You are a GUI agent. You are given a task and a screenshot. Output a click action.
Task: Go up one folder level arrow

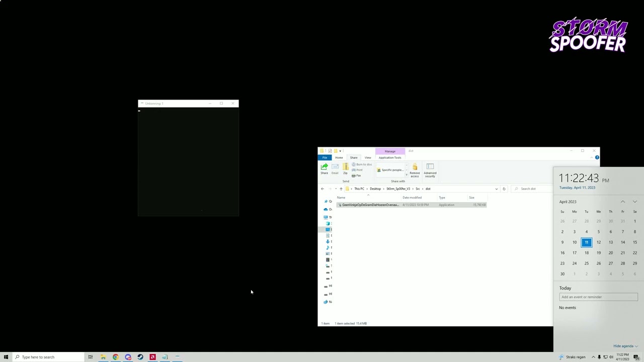pos(341,189)
